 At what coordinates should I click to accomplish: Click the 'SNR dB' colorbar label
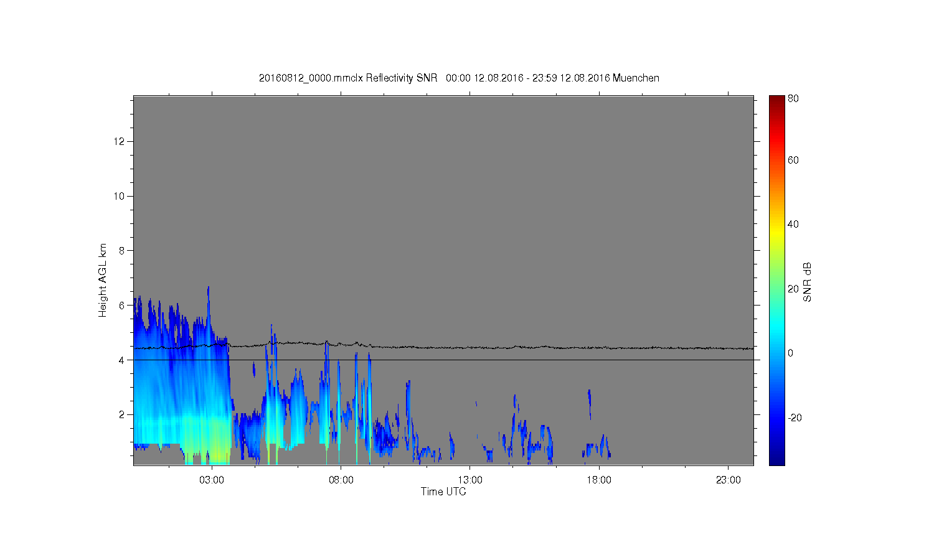(807, 282)
